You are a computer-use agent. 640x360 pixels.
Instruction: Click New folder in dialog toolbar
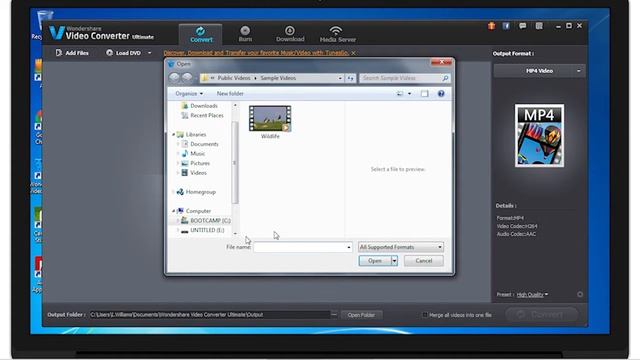point(230,94)
